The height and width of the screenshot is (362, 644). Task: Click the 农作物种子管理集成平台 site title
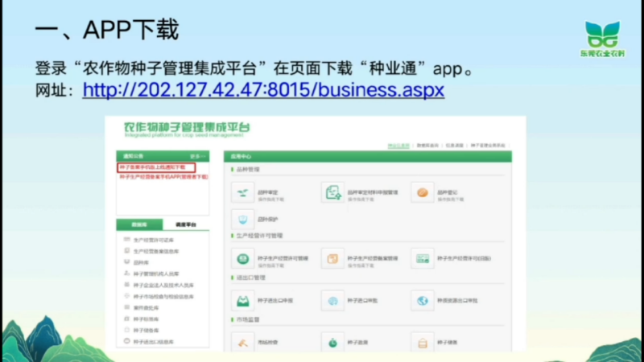tap(187, 127)
